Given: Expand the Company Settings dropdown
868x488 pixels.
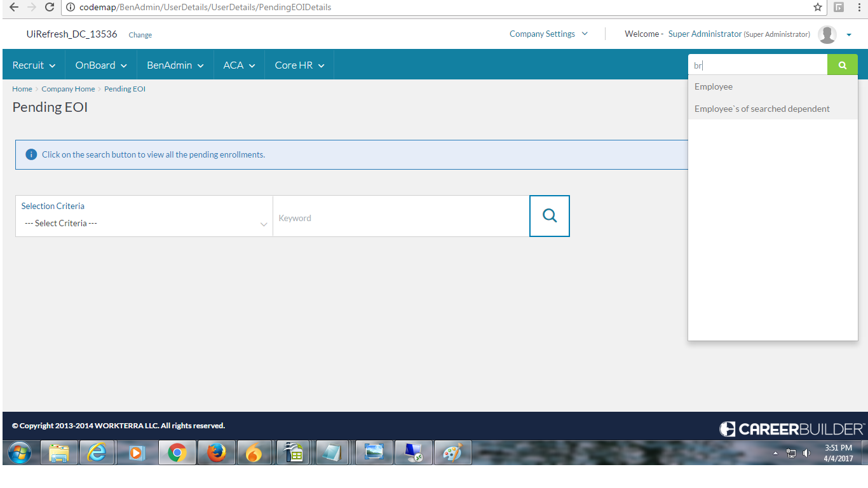Looking at the screenshot, I should coord(548,34).
